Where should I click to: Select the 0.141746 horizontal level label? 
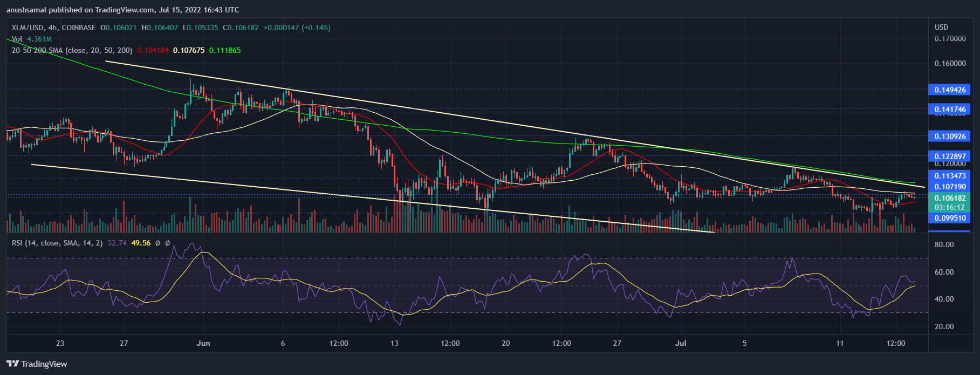(x=949, y=110)
